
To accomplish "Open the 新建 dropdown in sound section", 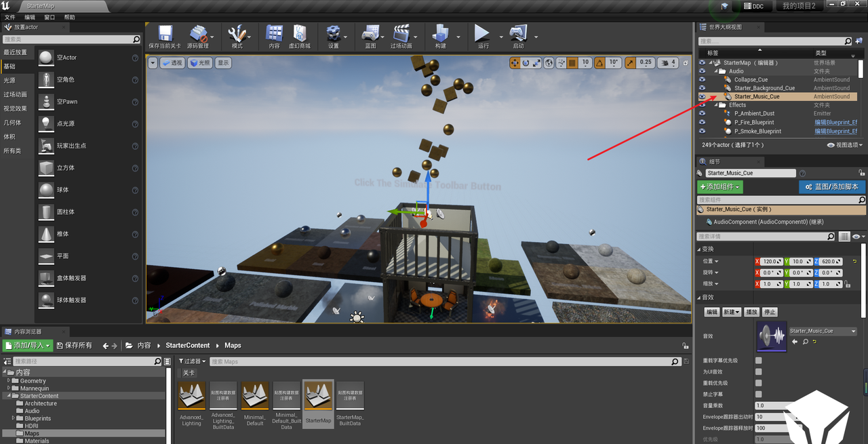I will [731, 312].
